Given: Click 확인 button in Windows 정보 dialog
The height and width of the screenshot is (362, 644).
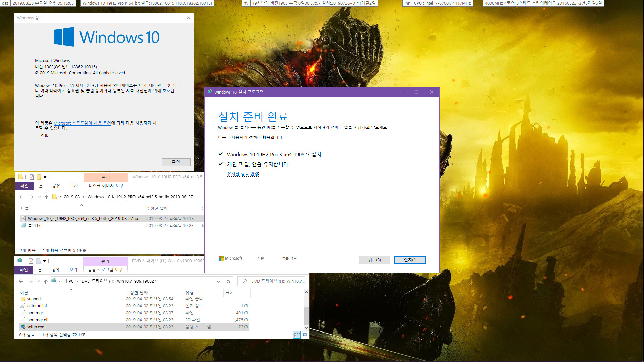Looking at the screenshot, I should 176,162.
